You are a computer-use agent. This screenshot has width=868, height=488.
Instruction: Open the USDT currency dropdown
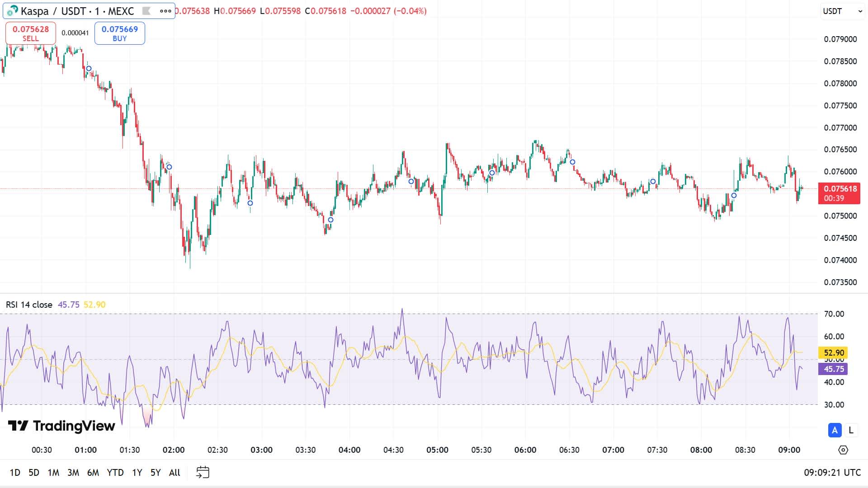[x=841, y=11]
